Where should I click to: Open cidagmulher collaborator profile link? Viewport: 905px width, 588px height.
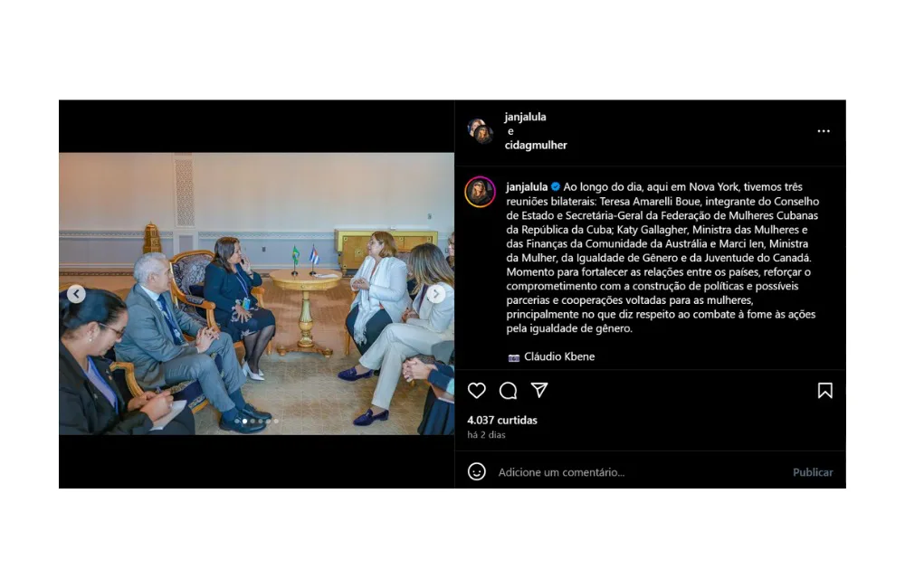point(536,145)
